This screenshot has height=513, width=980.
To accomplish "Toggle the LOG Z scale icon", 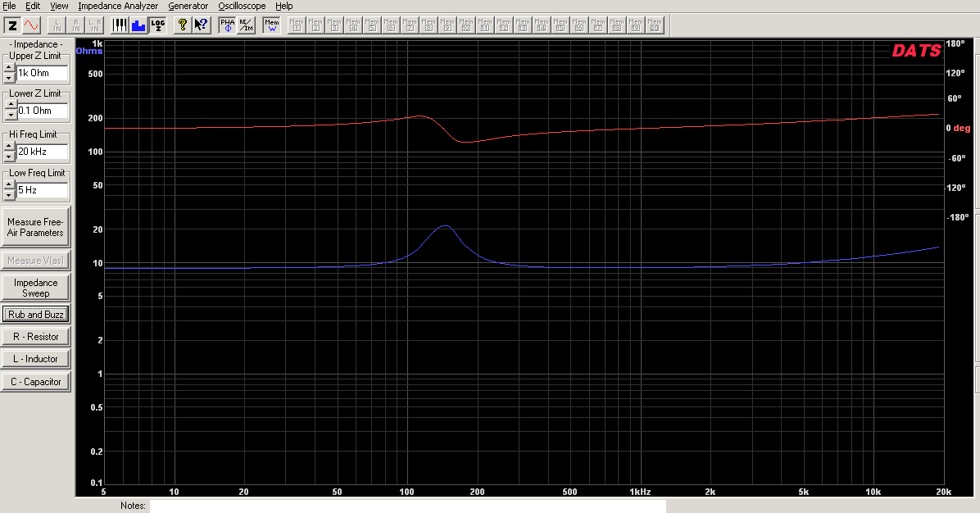I will (157, 25).
